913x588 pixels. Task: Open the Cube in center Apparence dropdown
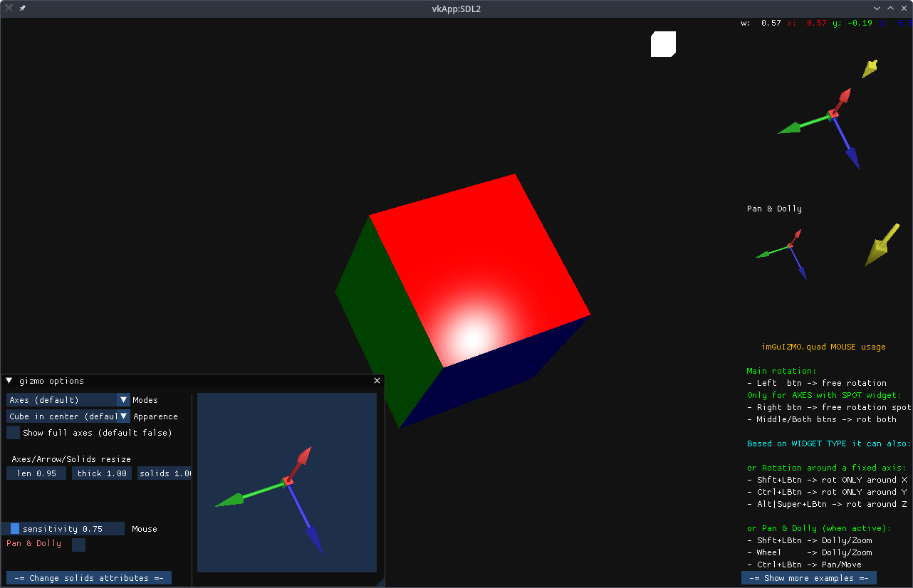(x=68, y=416)
